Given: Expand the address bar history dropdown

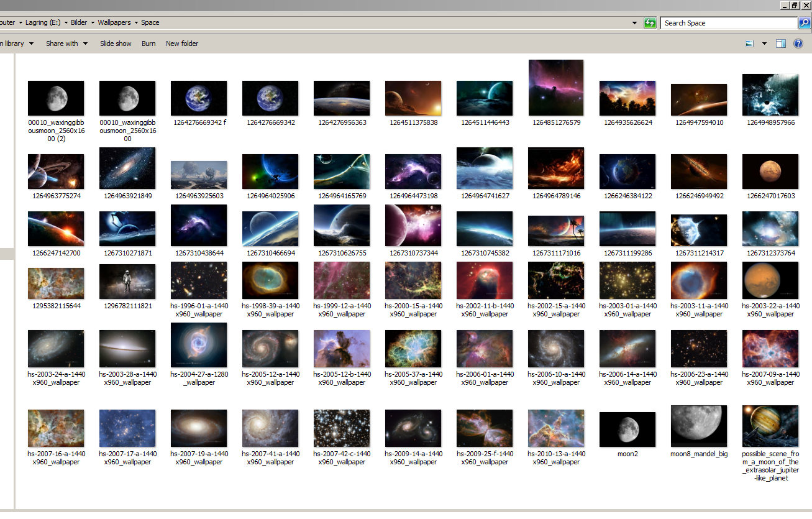Looking at the screenshot, I should pos(634,23).
